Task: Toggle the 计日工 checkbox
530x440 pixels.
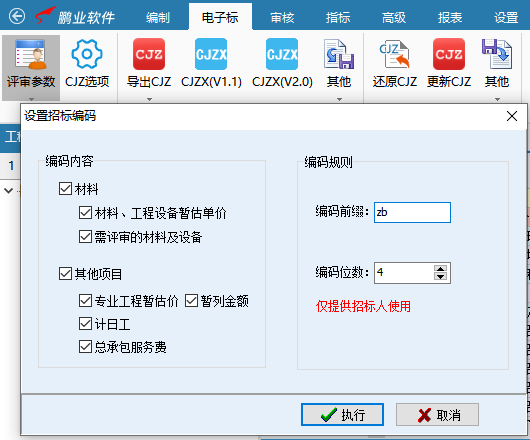Action: [85, 323]
